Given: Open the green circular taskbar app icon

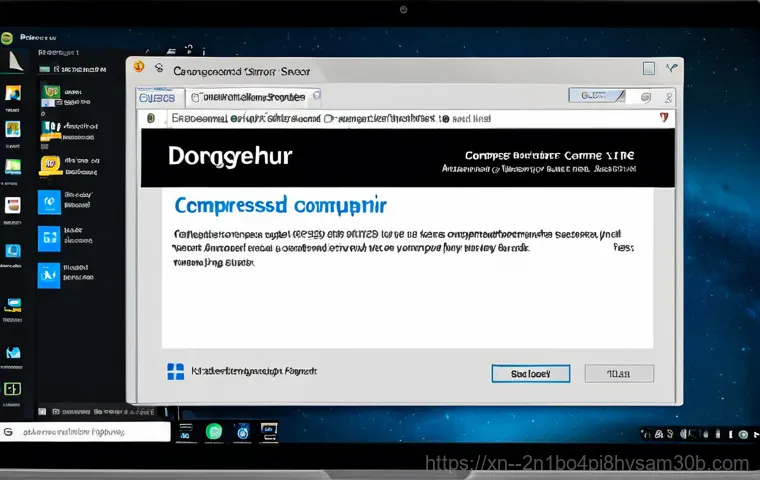Looking at the screenshot, I should [214, 431].
